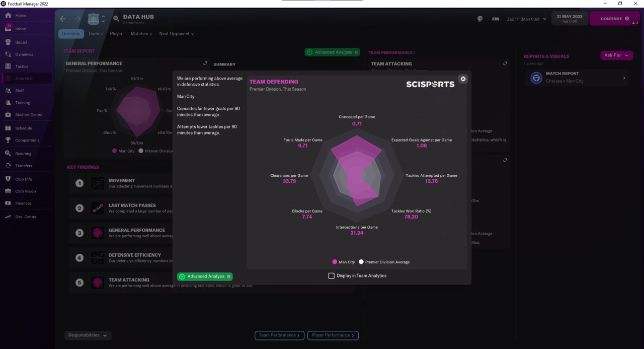The width and height of the screenshot is (644, 349).
Task: Click the back navigation arrow
Action: [x=63, y=19]
